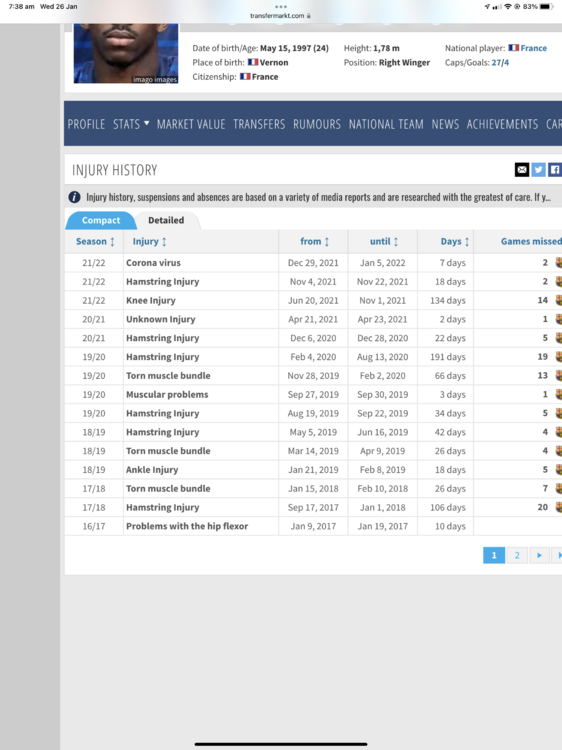Click the next page arrow in pagination
562x750 pixels.
(x=540, y=555)
